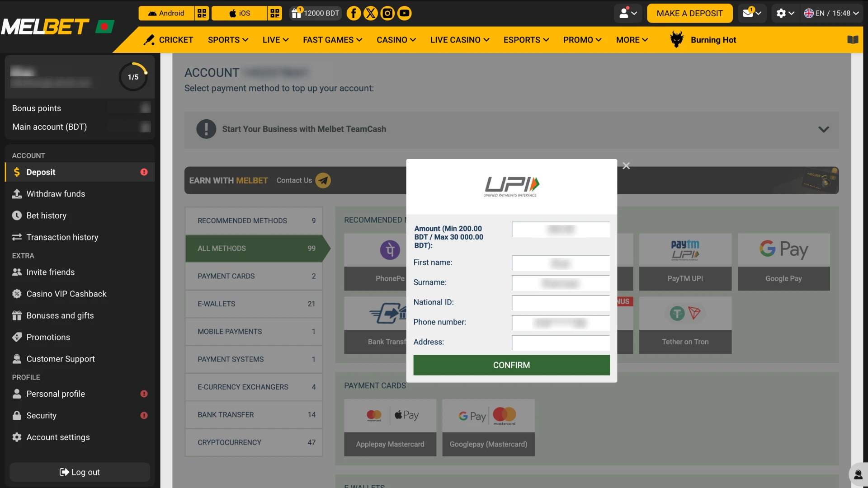Open Security settings in sidebar

tap(41, 416)
